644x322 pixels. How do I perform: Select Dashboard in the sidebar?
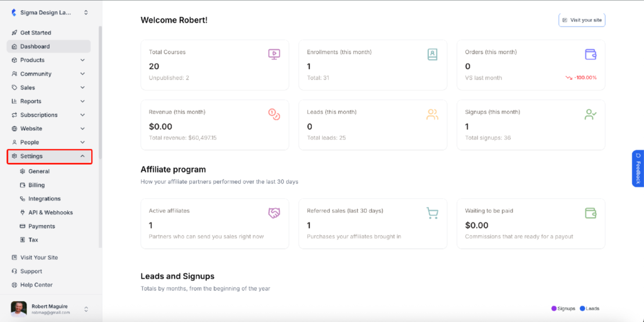pyautogui.click(x=48, y=47)
